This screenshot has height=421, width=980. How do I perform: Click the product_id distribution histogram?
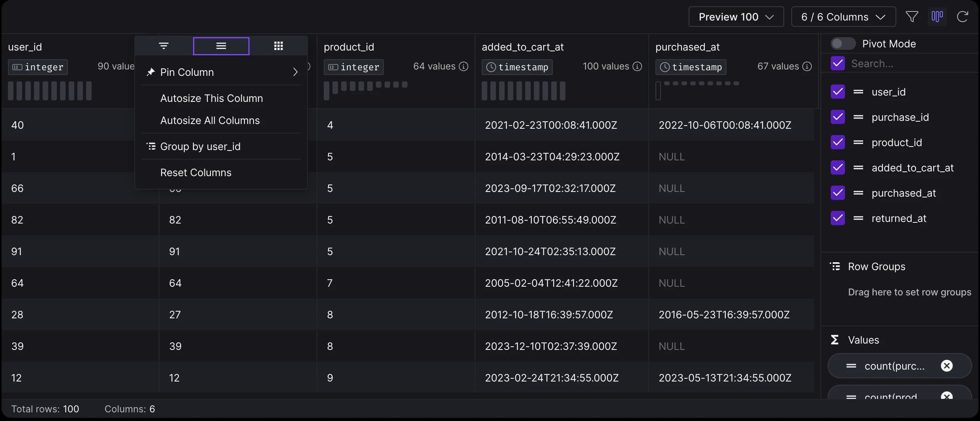tap(366, 91)
